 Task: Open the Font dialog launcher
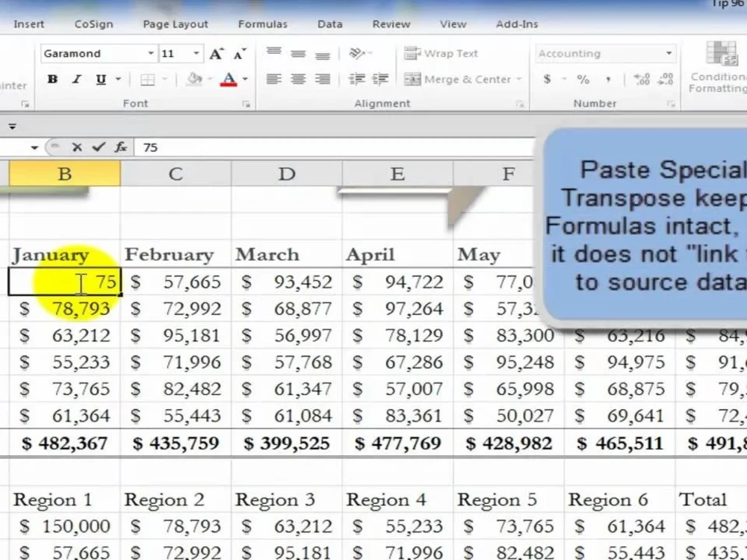pyautogui.click(x=247, y=104)
